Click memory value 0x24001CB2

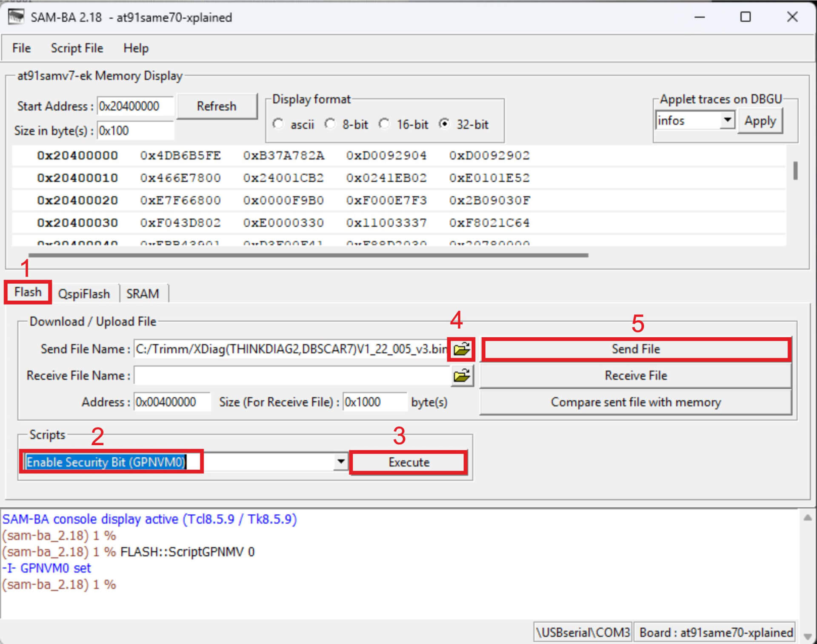click(x=283, y=178)
